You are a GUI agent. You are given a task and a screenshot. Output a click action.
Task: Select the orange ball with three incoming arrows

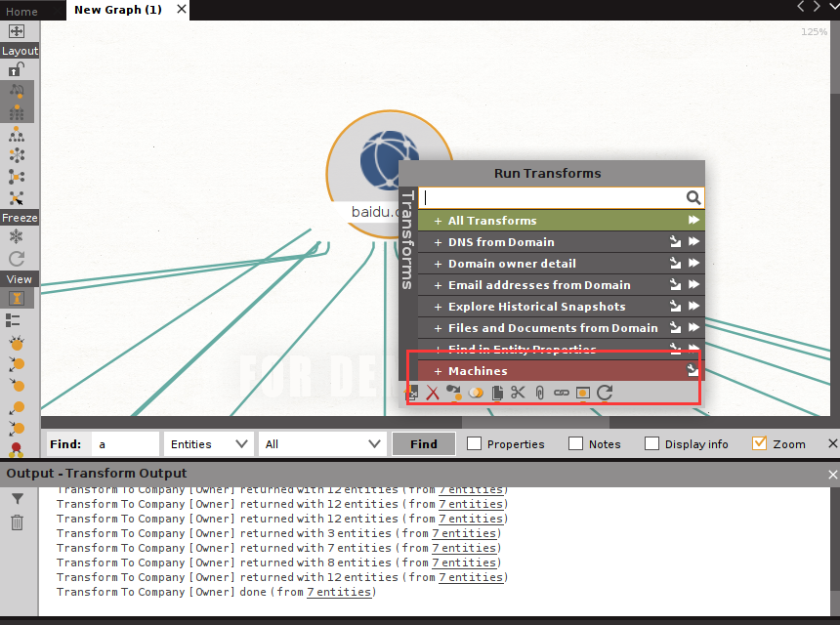click(17, 343)
